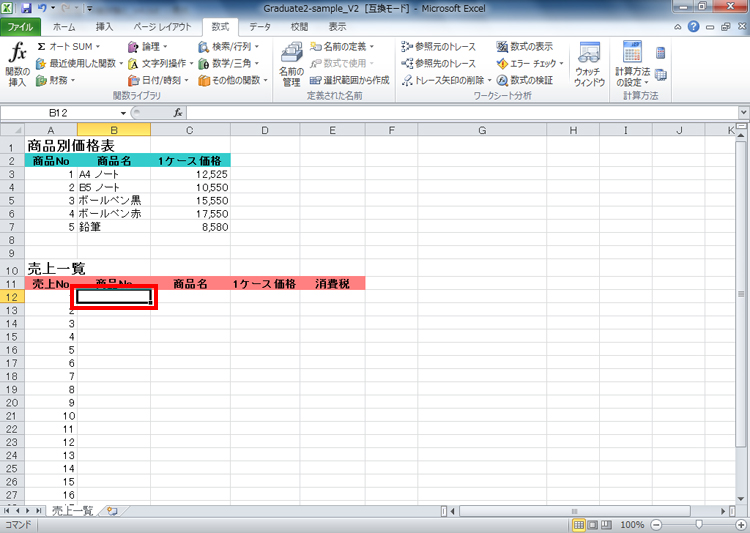Select cell with 12,525 price
Screen dimensions: 750x533
(x=190, y=174)
